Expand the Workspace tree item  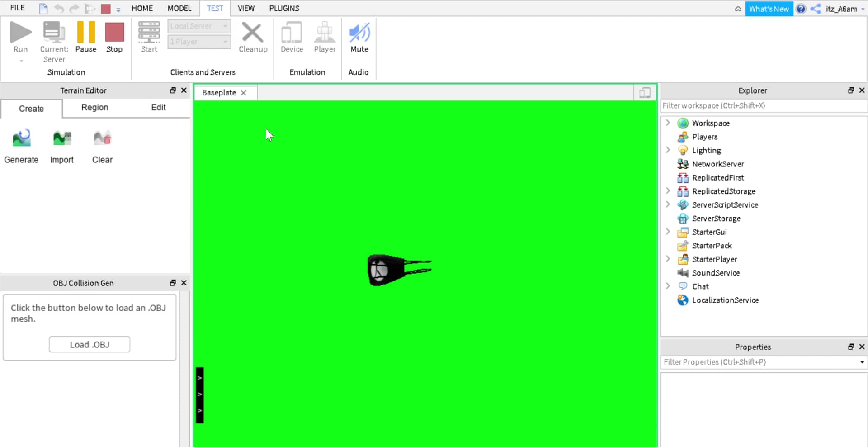(x=668, y=122)
